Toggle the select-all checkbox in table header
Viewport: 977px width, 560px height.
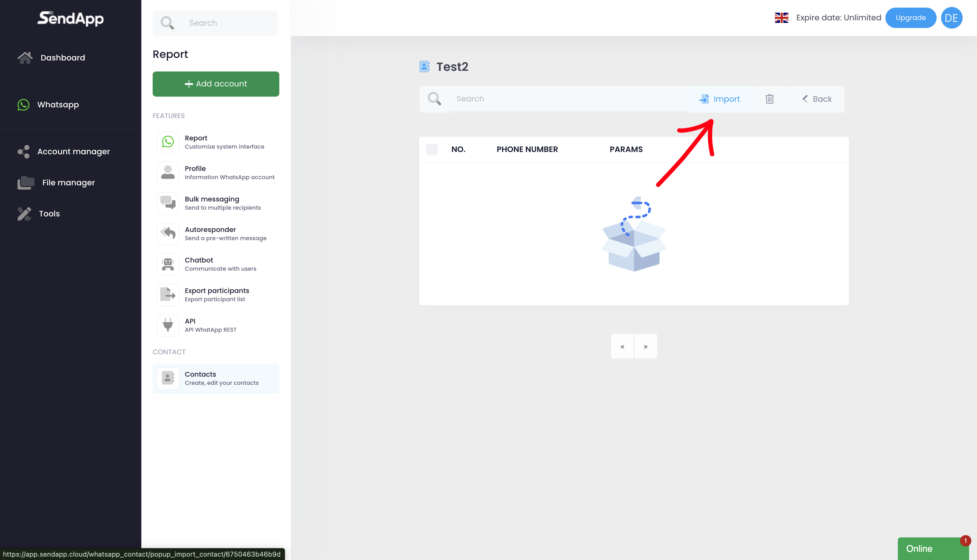(432, 149)
